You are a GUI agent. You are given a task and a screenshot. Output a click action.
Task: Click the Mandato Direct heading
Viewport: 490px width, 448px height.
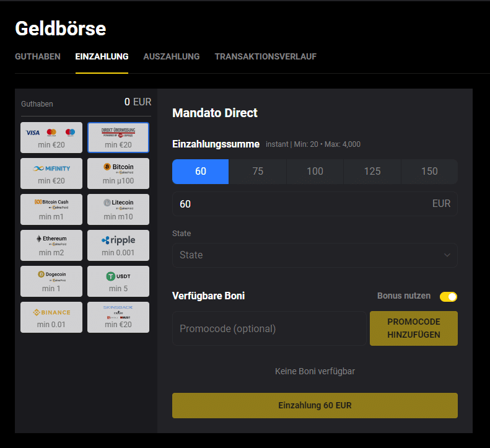tap(215, 113)
